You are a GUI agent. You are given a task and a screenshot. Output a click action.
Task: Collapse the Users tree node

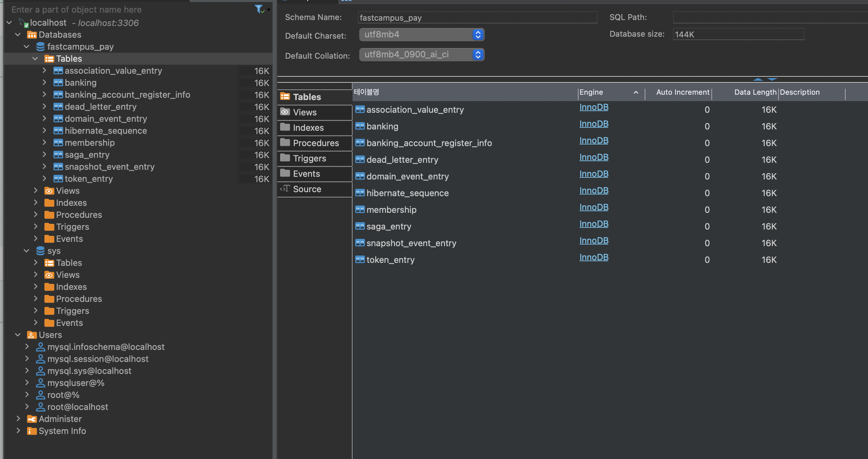pyautogui.click(x=18, y=335)
